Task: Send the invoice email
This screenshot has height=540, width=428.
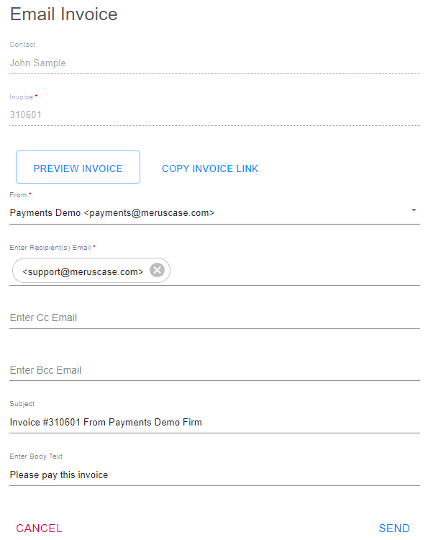Action: click(394, 528)
